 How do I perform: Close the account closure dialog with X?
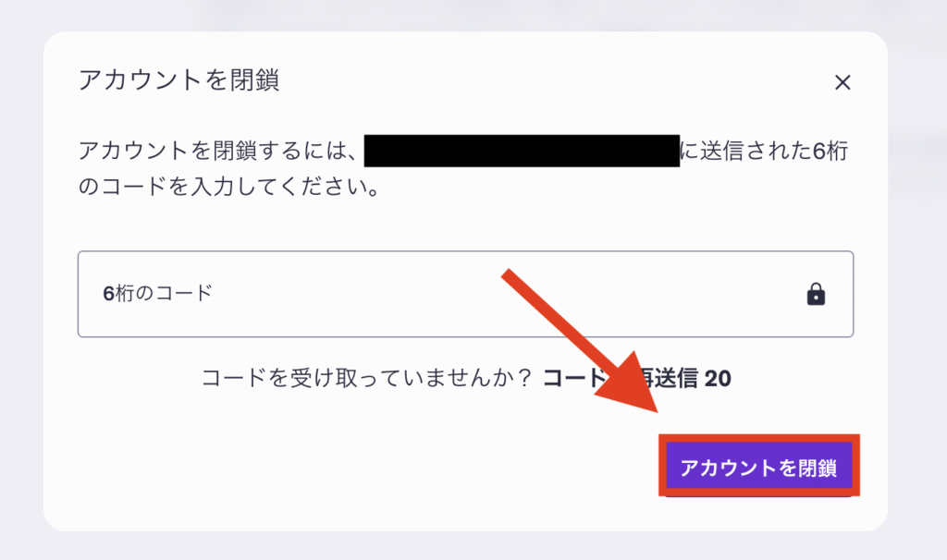(842, 82)
